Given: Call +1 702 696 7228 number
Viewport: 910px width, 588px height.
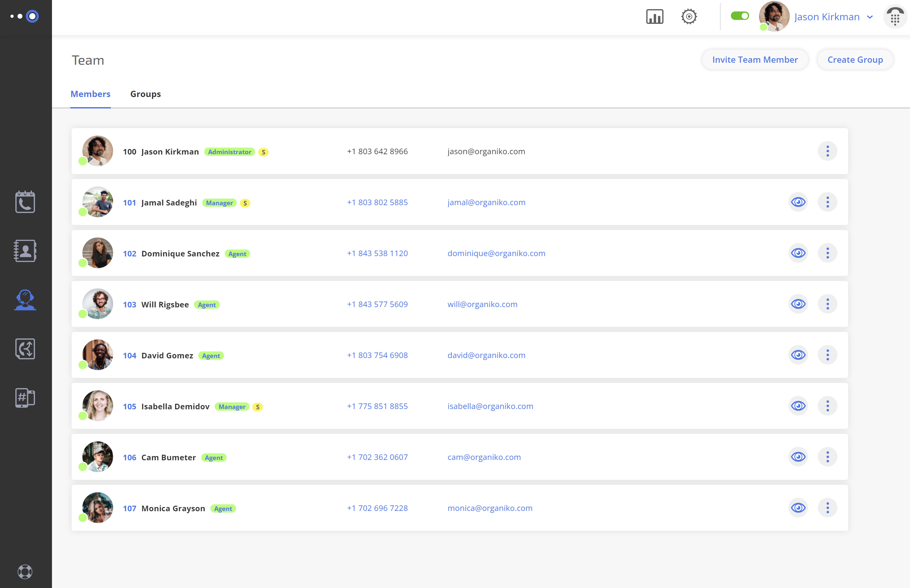Looking at the screenshot, I should point(377,508).
